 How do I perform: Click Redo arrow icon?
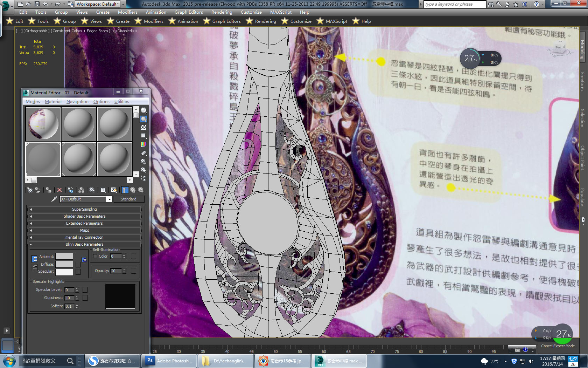click(x=58, y=4)
